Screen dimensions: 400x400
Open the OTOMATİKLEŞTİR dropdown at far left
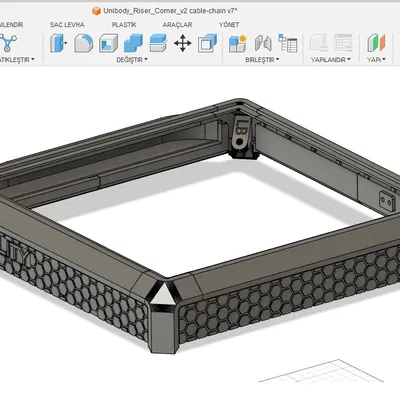17,60
